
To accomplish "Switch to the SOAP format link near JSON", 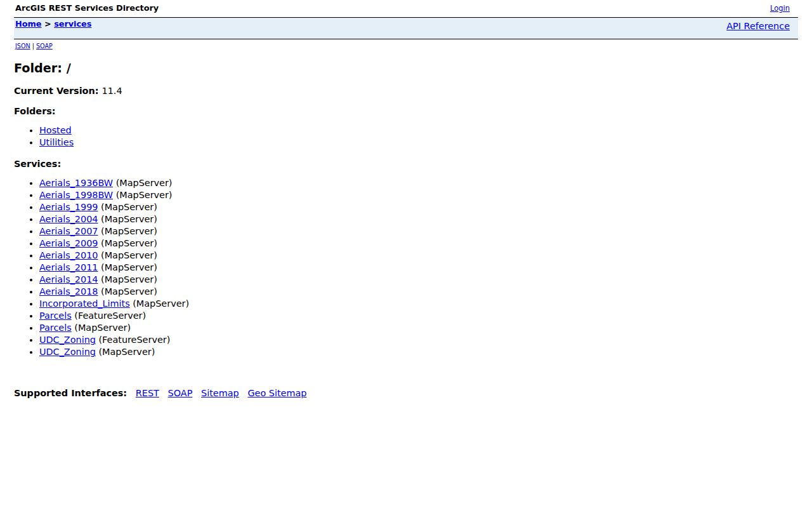I will (x=44, y=46).
